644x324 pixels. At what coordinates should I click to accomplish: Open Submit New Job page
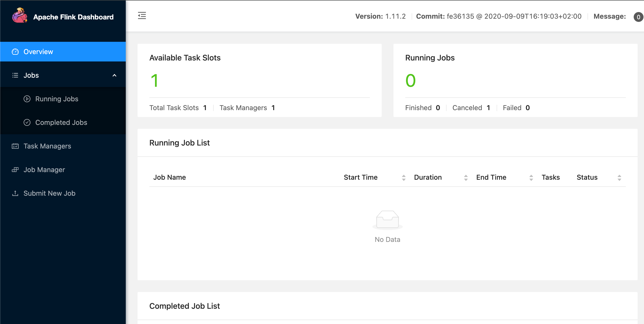(x=50, y=193)
